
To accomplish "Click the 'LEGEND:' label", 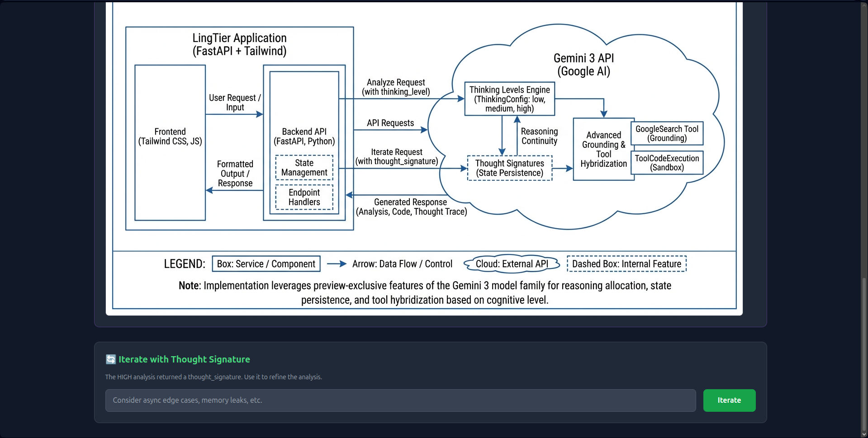I will point(185,264).
